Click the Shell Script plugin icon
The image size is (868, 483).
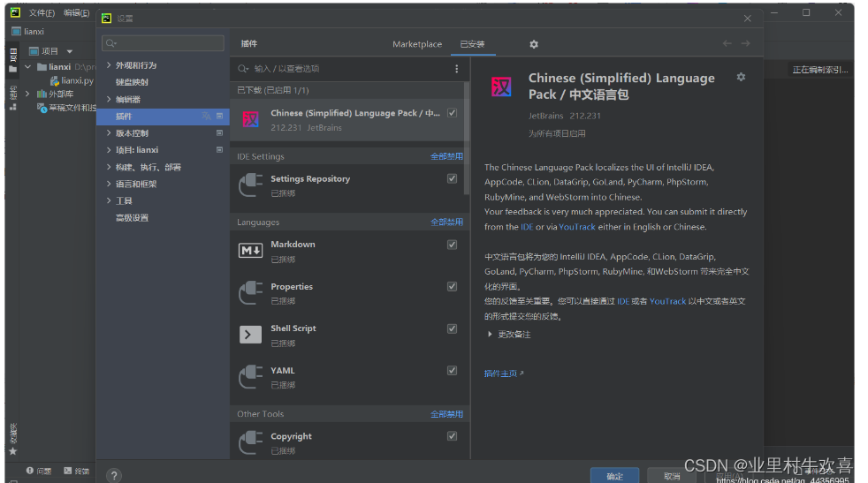tap(250, 335)
